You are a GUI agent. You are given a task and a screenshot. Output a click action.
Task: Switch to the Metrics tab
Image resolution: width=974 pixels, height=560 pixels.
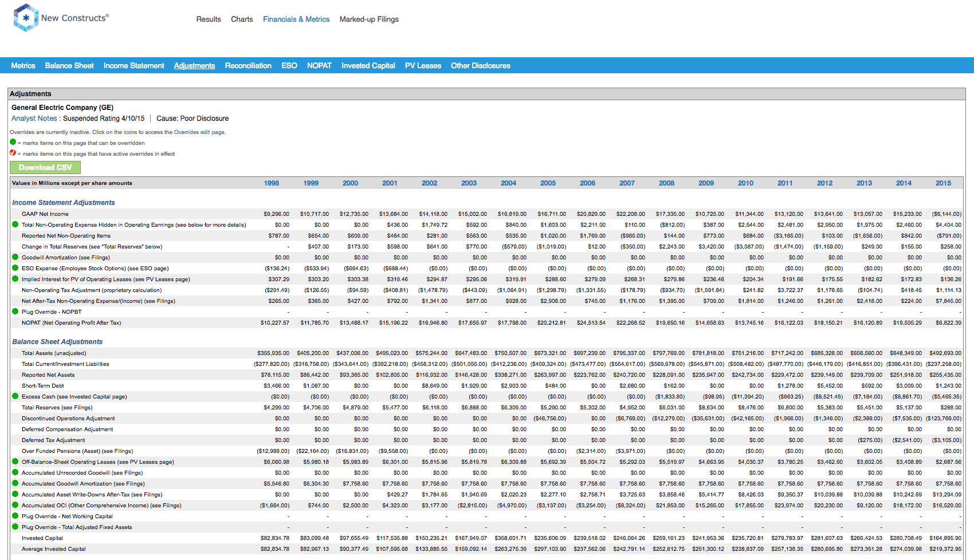[x=23, y=65]
